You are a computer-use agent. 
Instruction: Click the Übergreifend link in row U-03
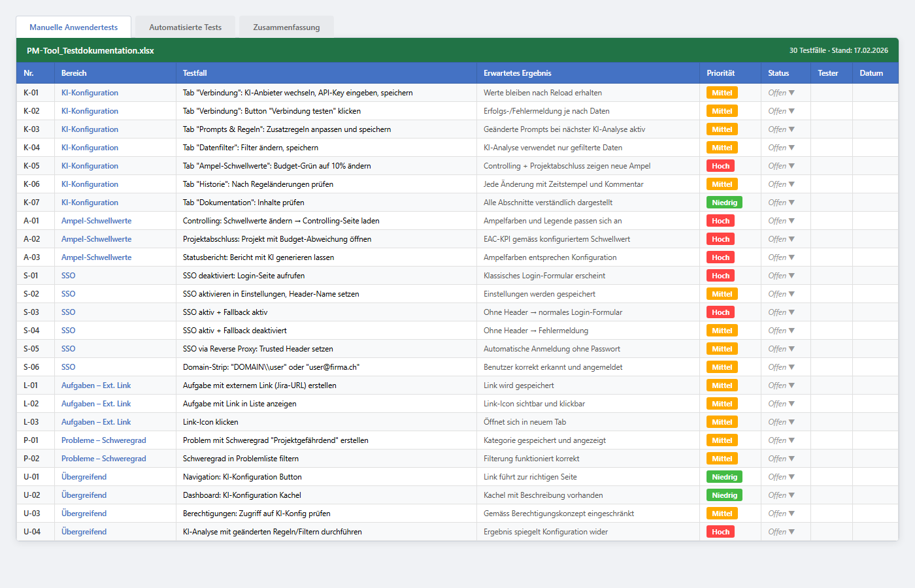coord(84,514)
